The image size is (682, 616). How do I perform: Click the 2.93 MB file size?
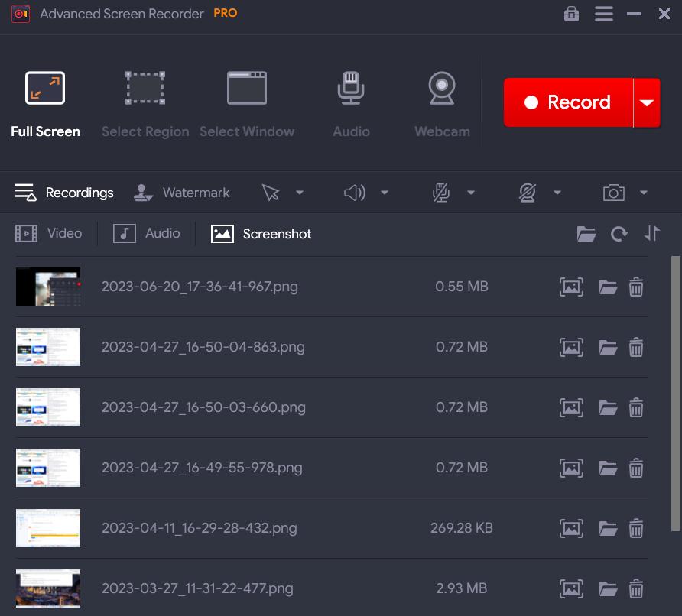[462, 588]
